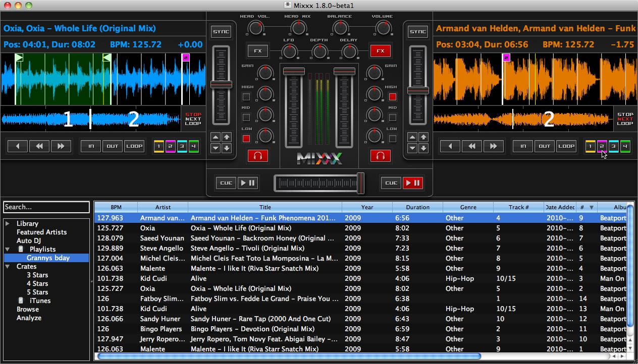
Task: Click inside the Search field
Action: (46, 207)
